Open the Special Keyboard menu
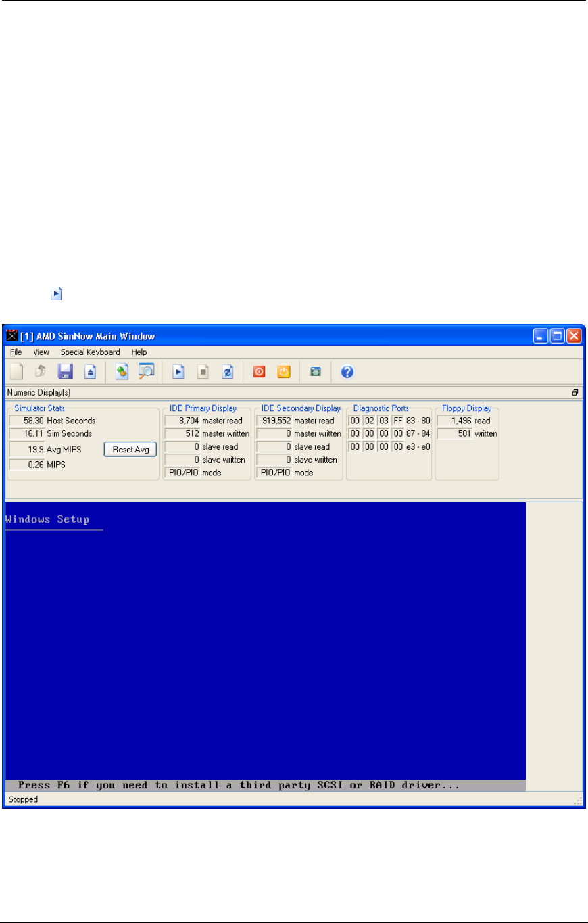The height and width of the screenshot is (923, 588). click(x=90, y=352)
